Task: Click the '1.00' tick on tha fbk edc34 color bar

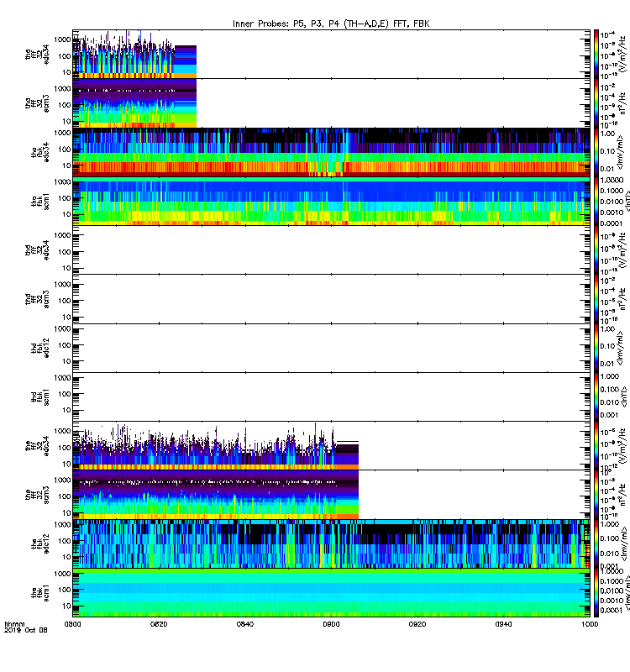Action: [606, 134]
